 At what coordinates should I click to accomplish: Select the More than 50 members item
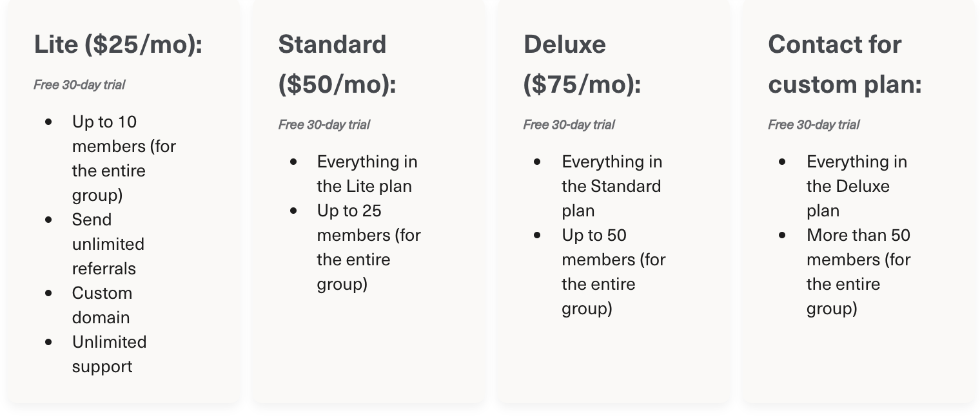click(x=858, y=272)
